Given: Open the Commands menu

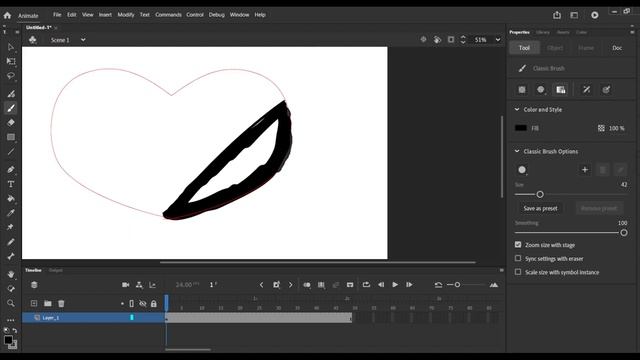Looking at the screenshot, I should click(x=168, y=15).
